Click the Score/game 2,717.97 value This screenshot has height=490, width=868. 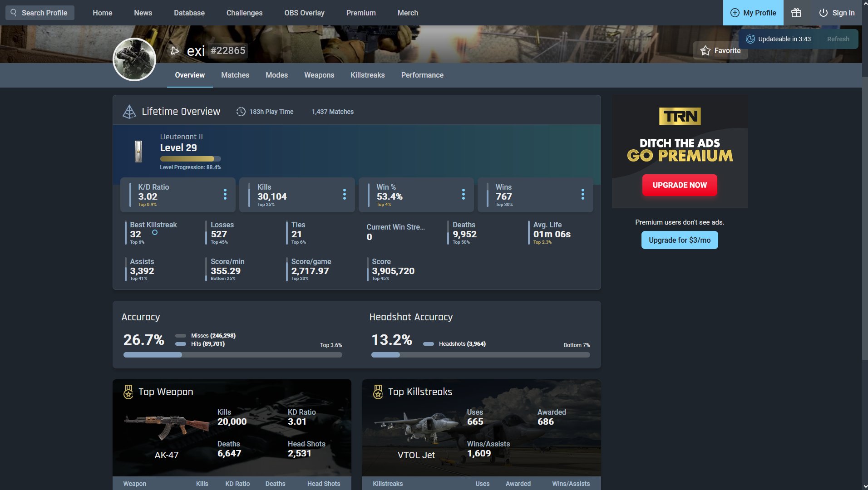click(x=310, y=271)
